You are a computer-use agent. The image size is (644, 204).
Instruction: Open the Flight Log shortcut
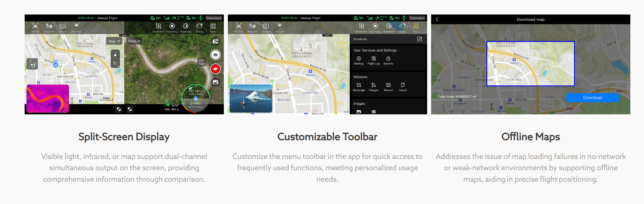point(374,60)
